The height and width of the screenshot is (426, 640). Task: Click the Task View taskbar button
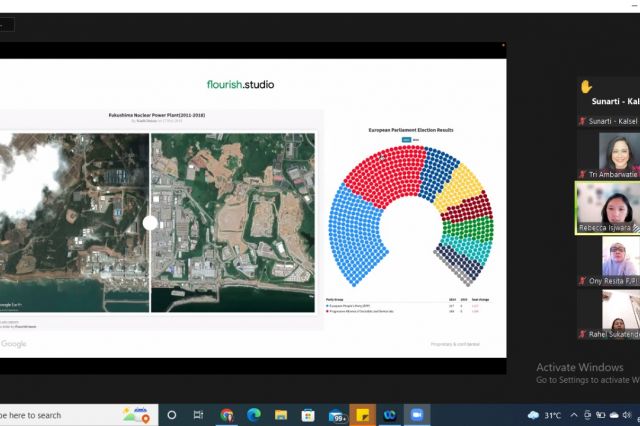[199, 414]
